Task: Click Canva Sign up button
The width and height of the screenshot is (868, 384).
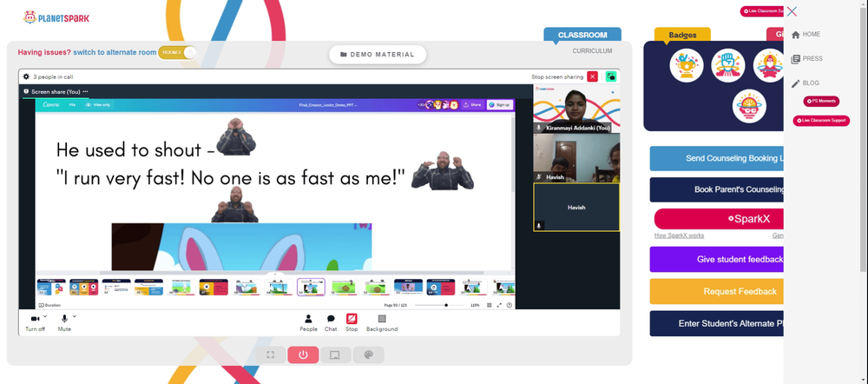Action: click(500, 105)
